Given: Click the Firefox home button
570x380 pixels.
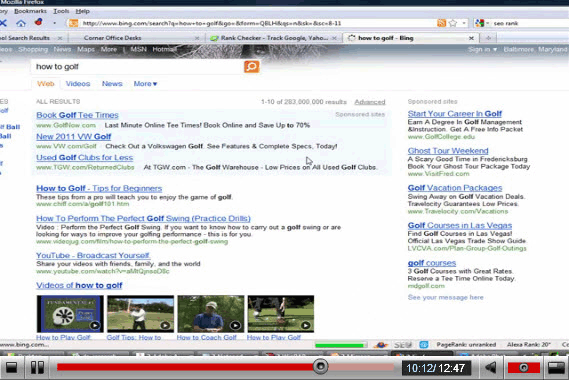Looking at the screenshot, I should 21,23.
